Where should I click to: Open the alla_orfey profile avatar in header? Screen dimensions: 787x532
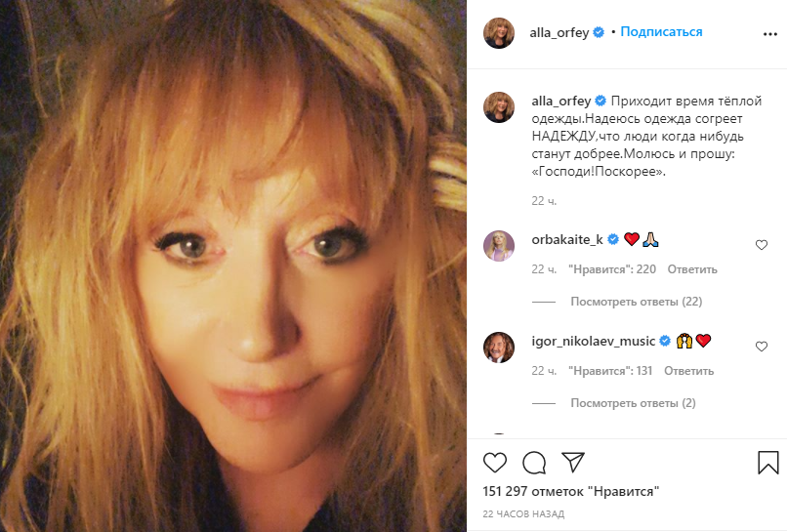coord(498,33)
